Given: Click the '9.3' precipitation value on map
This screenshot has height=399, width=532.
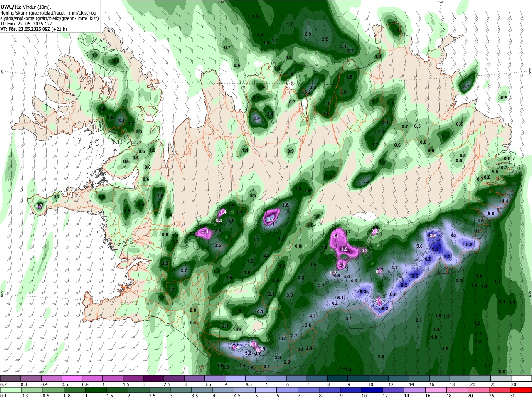Looking at the screenshot, I should (447, 257).
